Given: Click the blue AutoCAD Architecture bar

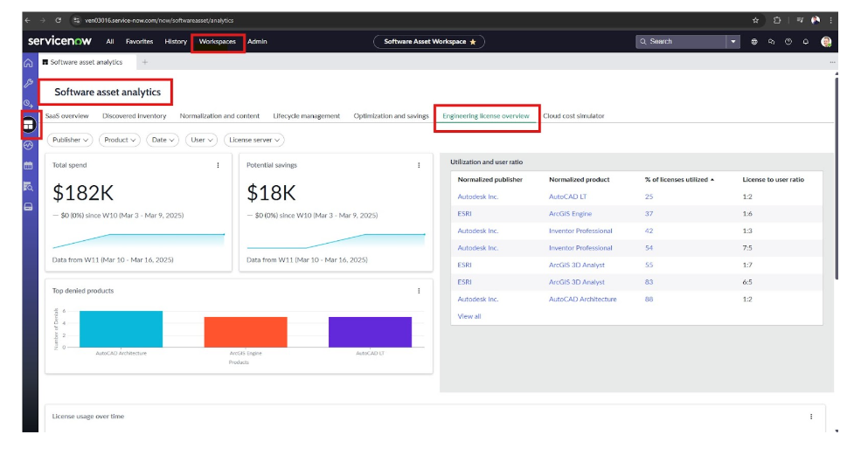Looking at the screenshot, I should pyautogui.click(x=122, y=329).
